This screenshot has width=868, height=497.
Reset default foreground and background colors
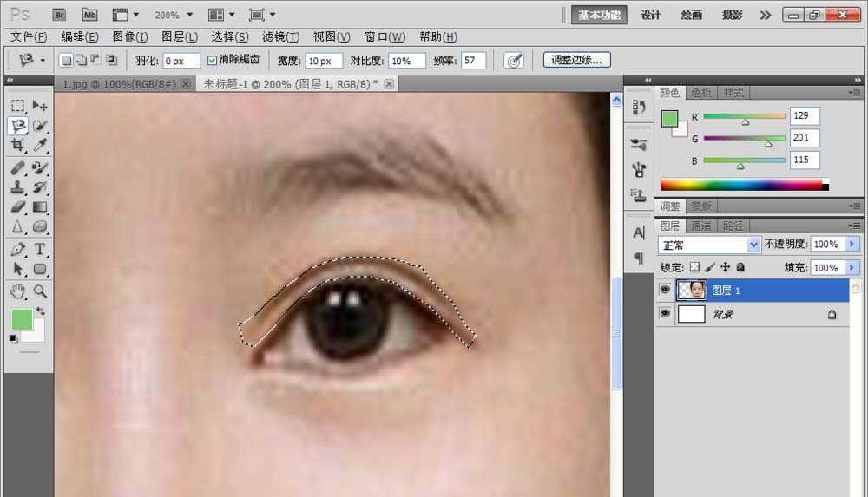13,339
